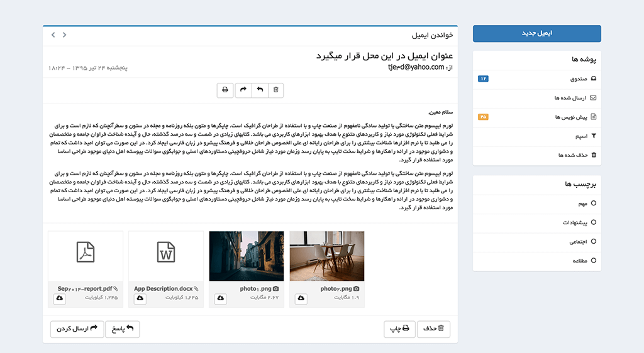Download photo1.png with cloud icon
The image size is (644, 353).
(221, 299)
